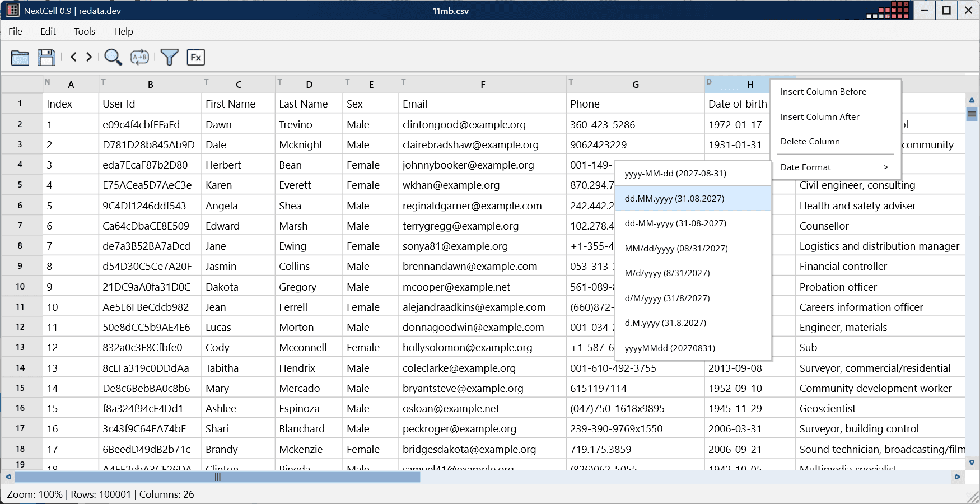This screenshot has width=980, height=504.
Task: Open the Tools menu
Action: [x=84, y=31]
